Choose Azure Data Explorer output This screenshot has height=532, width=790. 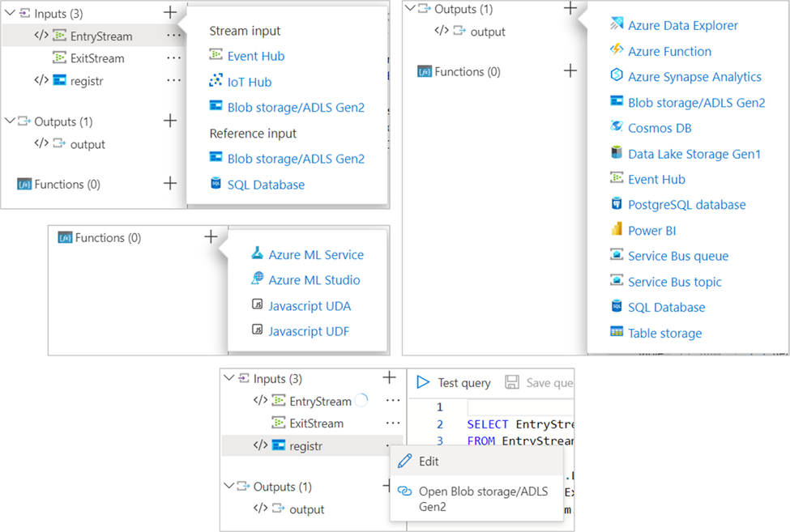point(683,25)
